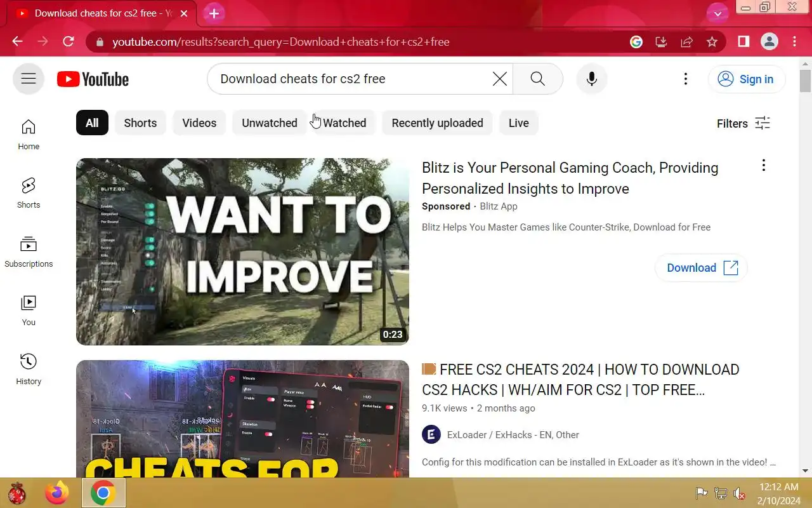This screenshot has width=812, height=508.
Task: Click the 9.1K views text
Action: 444,408
